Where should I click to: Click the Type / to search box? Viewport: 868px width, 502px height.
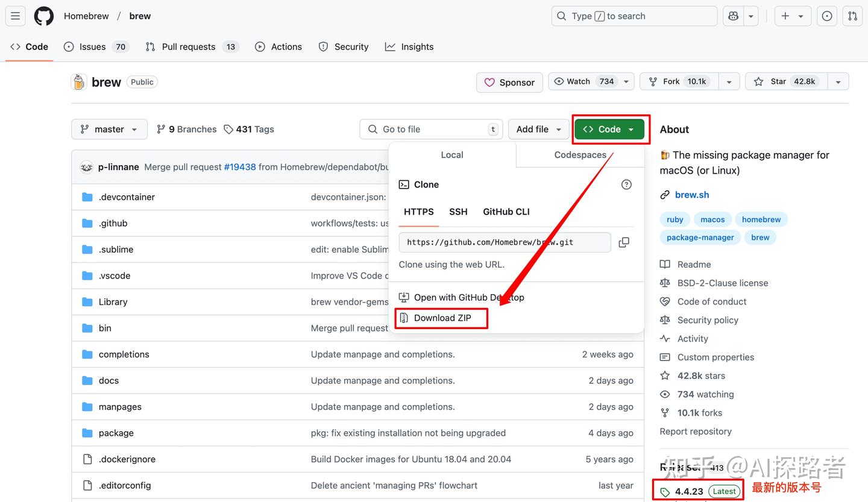tap(634, 16)
